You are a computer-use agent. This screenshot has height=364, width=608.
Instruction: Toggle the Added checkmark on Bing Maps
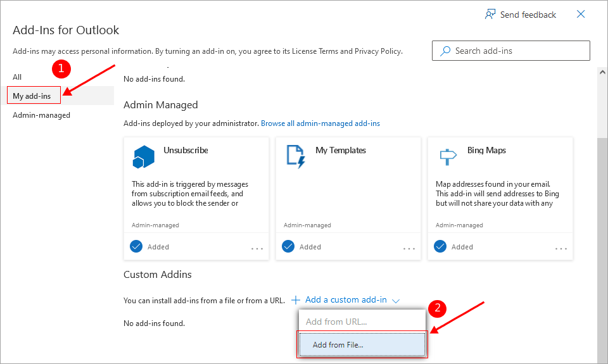(x=440, y=246)
